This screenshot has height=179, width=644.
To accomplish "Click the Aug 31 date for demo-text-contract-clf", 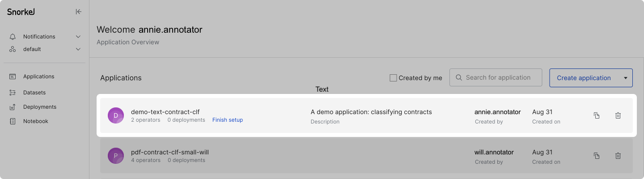I will click(x=542, y=112).
